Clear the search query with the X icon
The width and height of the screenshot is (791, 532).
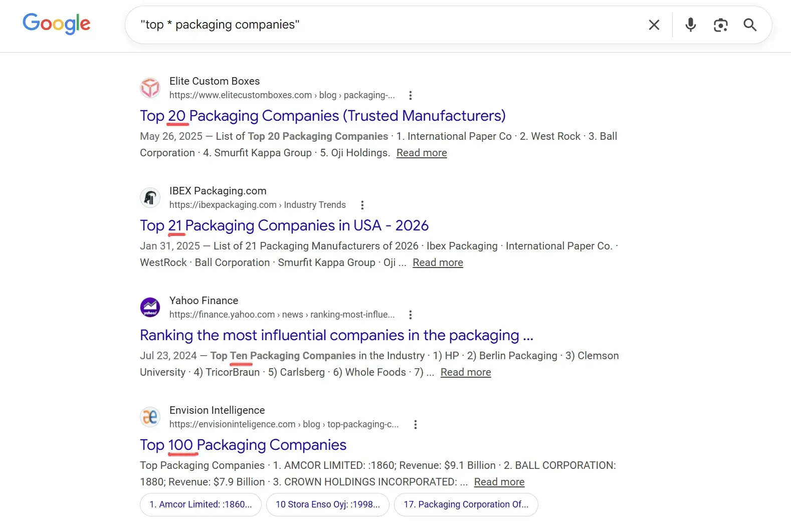[x=654, y=25]
